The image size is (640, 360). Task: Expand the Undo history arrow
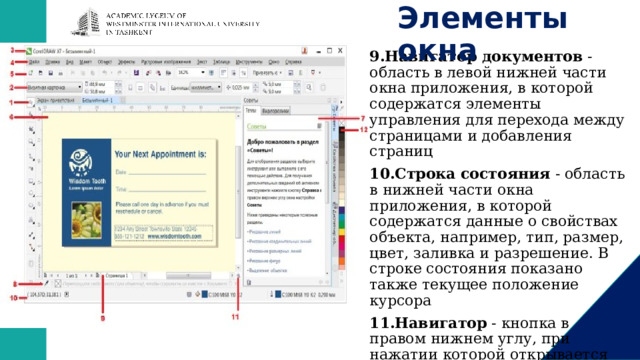pos(111,73)
